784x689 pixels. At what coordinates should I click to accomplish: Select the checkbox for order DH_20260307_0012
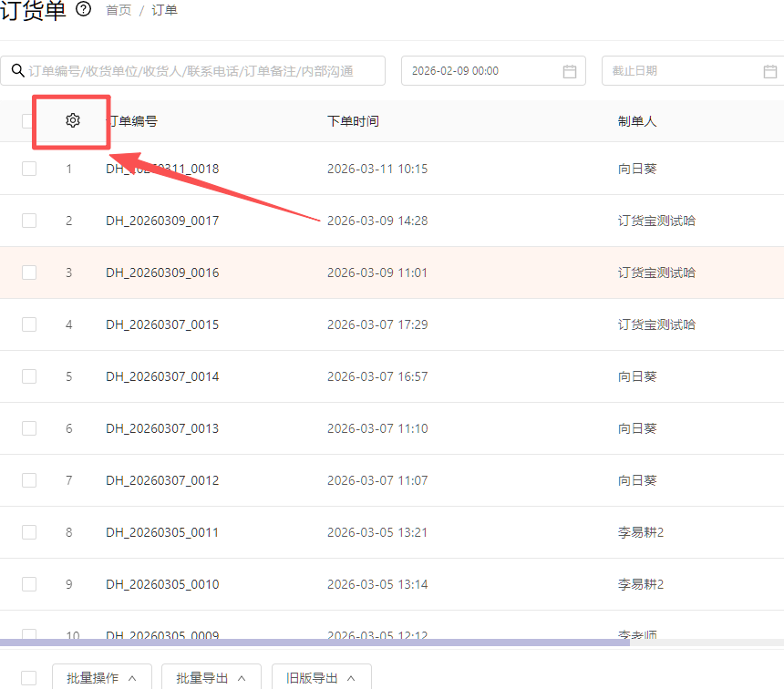pos(29,480)
